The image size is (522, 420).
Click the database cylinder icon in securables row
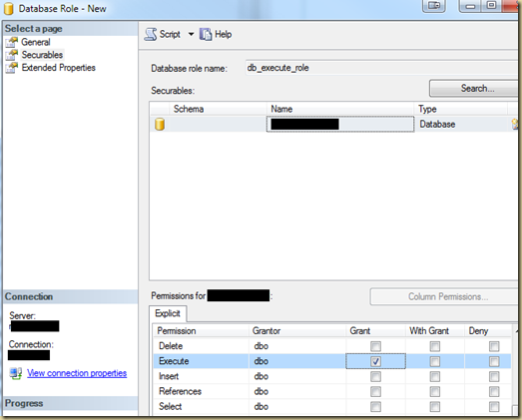[160, 124]
